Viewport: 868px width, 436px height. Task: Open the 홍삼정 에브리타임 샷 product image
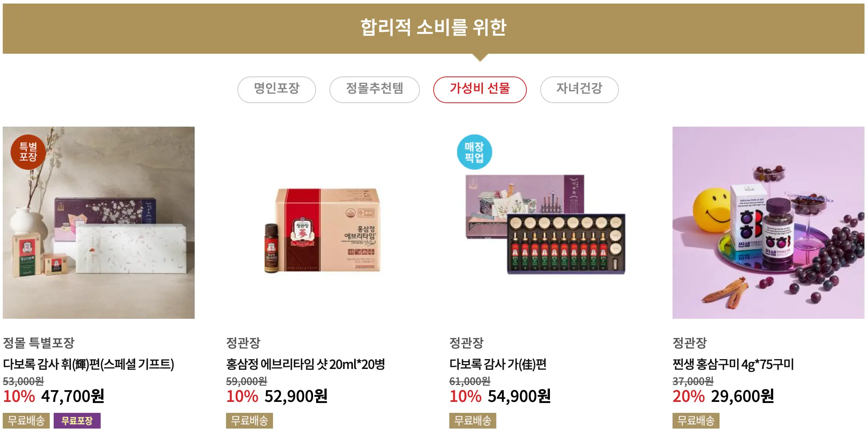click(x=322, y=223)
